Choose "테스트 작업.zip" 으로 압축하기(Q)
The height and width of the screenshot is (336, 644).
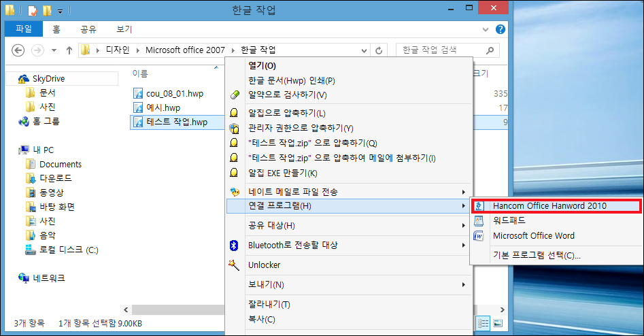[x=313, y=143]
